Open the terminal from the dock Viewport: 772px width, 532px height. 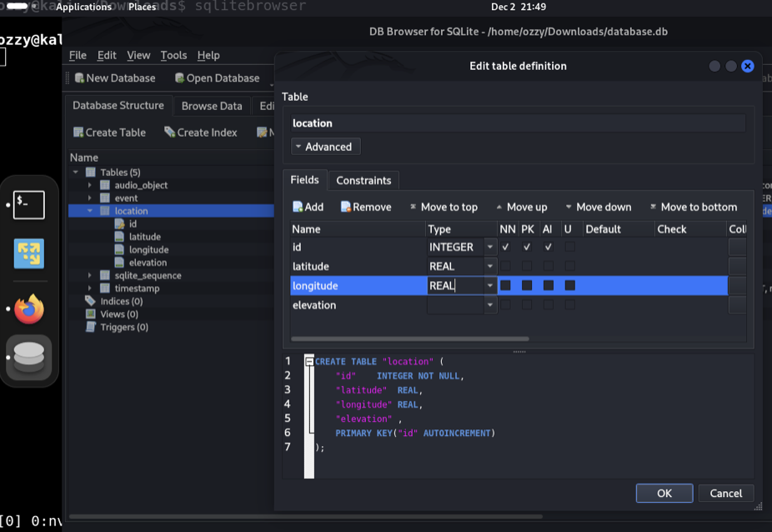(29, 204)
